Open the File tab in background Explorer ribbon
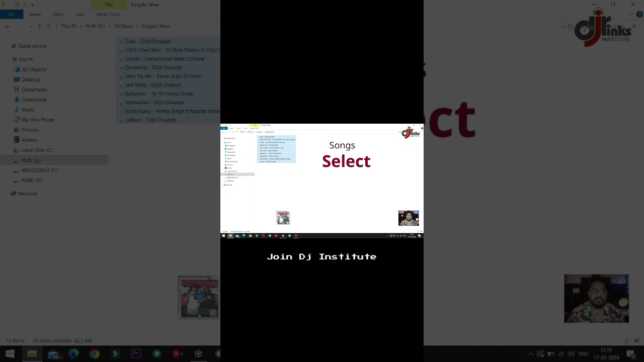The height and width of the screenshot is (362, 644). 11,15
